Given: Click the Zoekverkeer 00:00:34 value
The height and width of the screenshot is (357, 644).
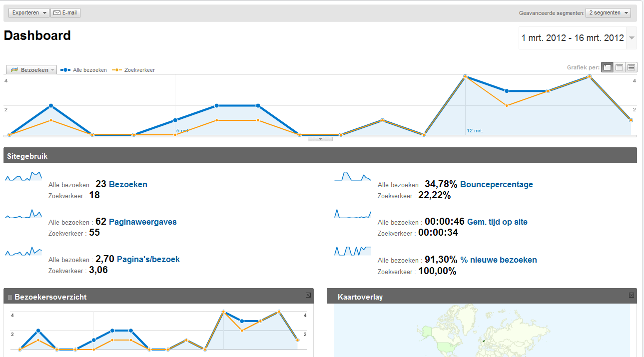Looking at the screenshot, I should [x=438, y=233].
